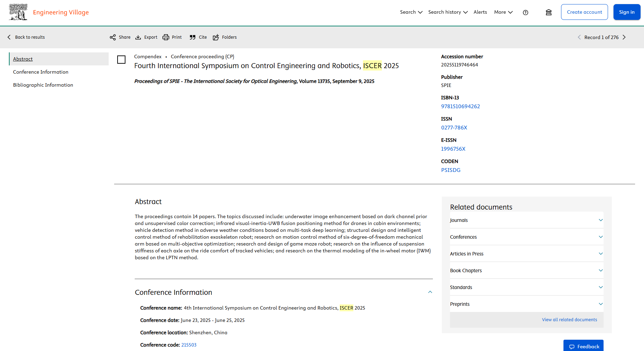Open the Feedback button

584,346
